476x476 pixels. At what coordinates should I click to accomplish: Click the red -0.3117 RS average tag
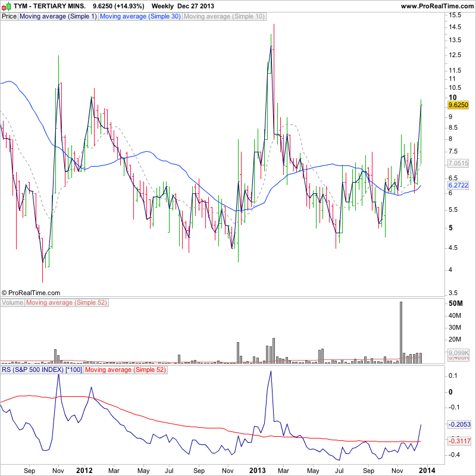(x=459, y=441)
